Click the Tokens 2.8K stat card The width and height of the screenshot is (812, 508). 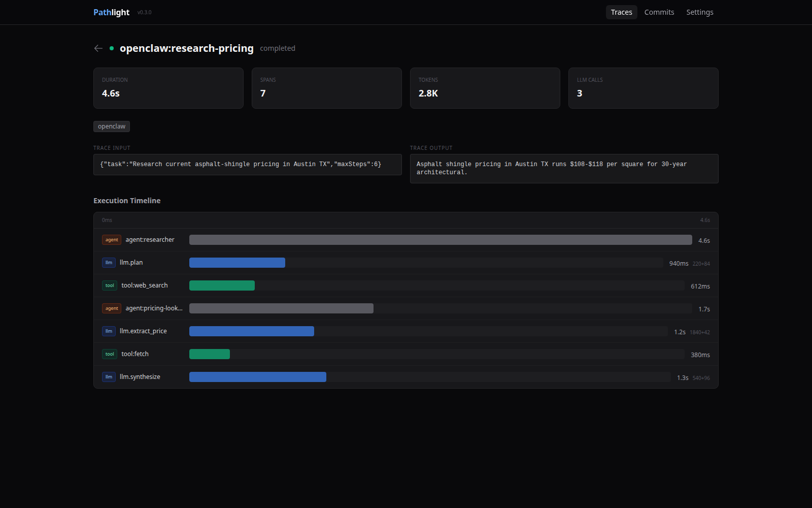coord(485,88)
